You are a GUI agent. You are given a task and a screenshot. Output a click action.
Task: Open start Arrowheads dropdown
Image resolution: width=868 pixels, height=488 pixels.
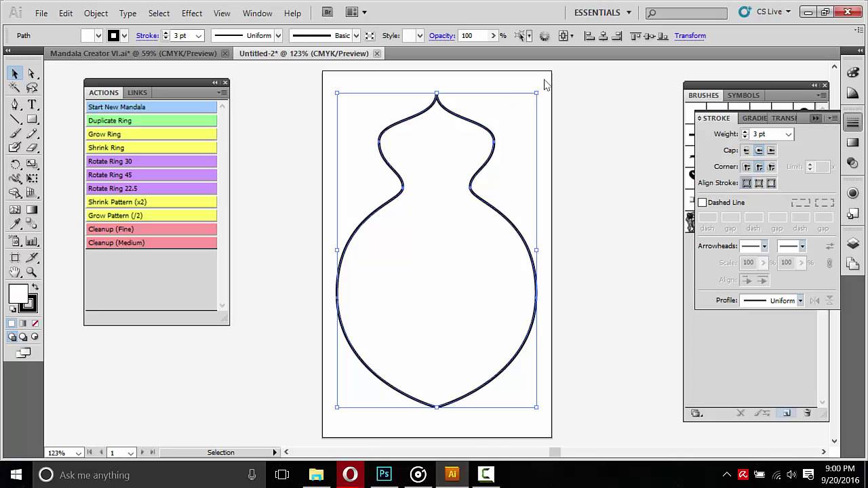pos(764,246)
